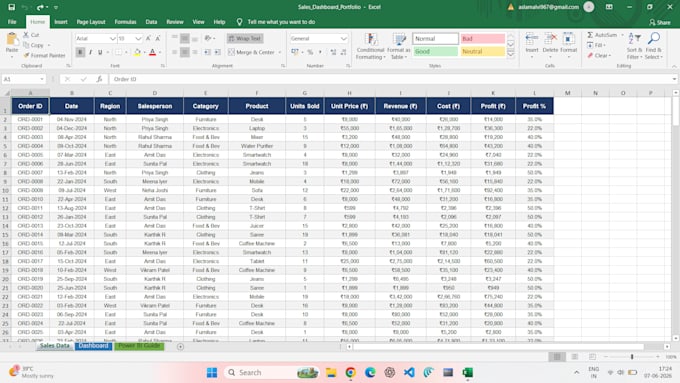The image size is (680, 383).
Task: Toggle Underline formatting
Action: click(x=100, y=52)
